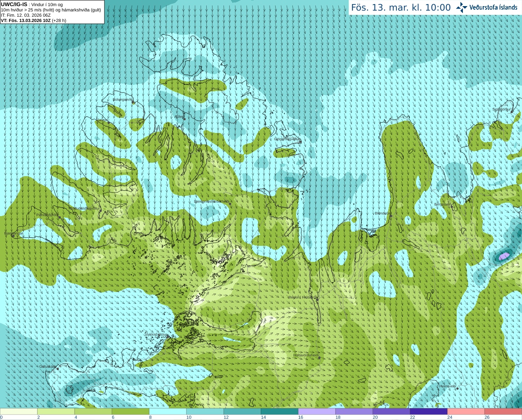
Task: Select the Blönduós station marker
Action: (x=391, y=216)
